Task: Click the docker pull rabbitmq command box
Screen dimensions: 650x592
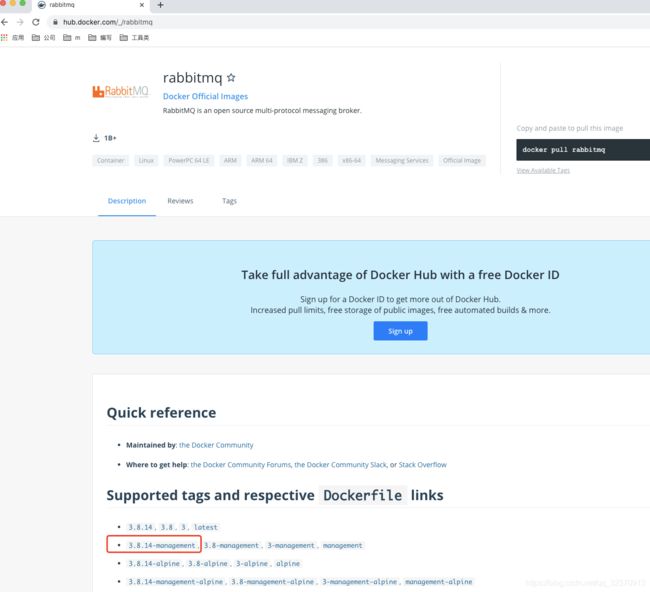Action: click(583, 150)
